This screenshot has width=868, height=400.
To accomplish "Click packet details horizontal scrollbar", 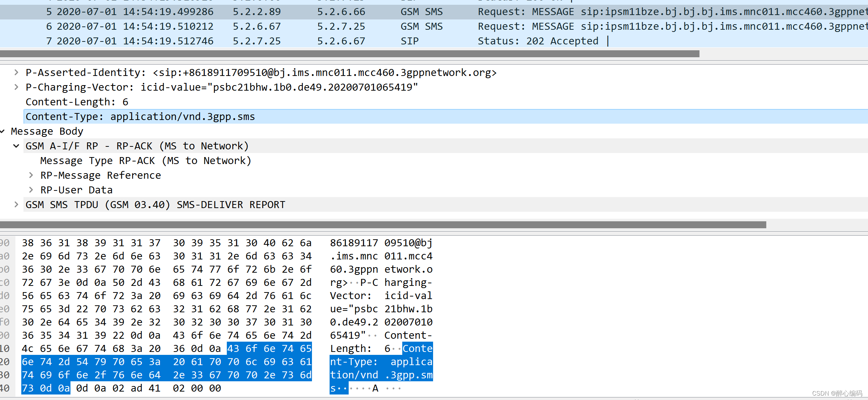I will point(383,225).
